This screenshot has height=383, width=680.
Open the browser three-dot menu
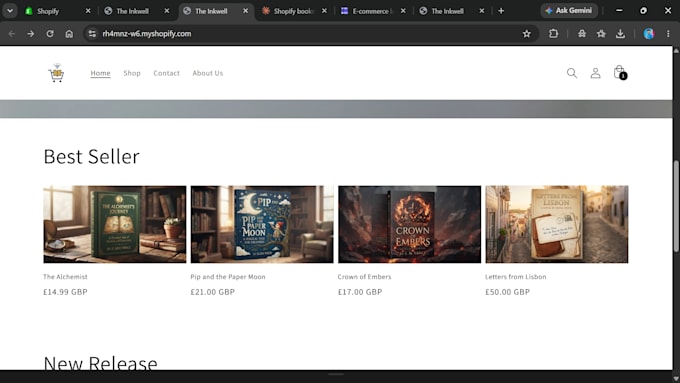click(x=668, y=33)
